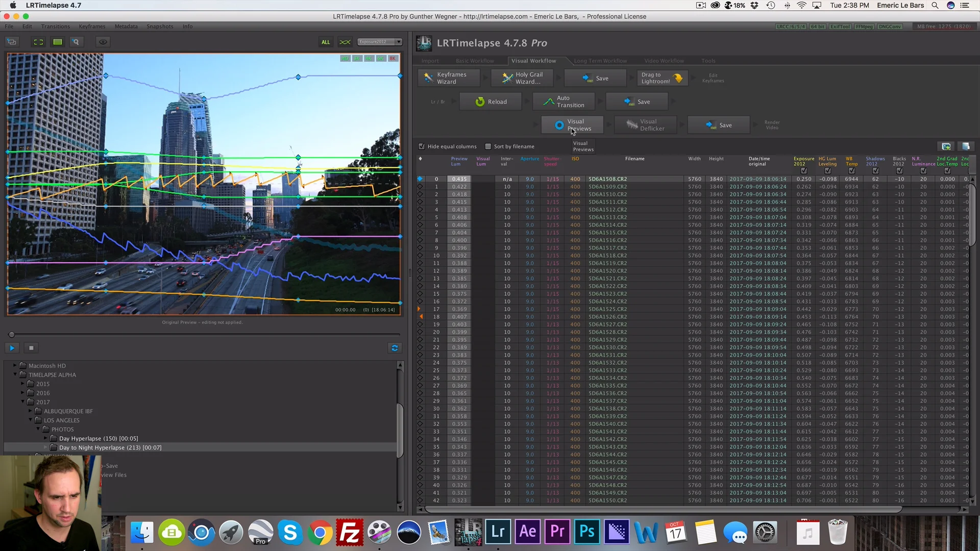Expand the 2015 folder
This screenshot has width=980, height=551.
[x=22, y=384]
